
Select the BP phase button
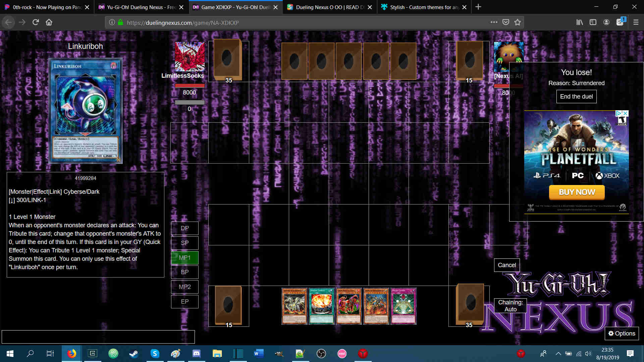185,272
